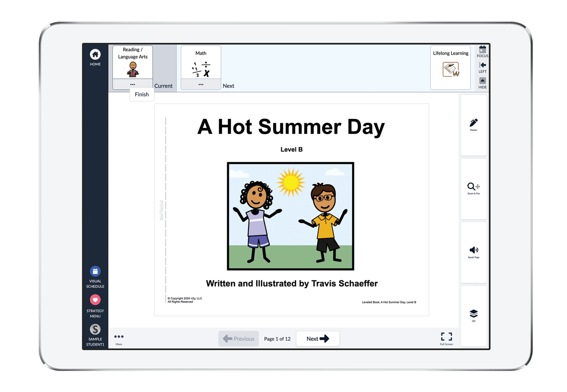Open the Lifelong Learning card

coord(450,68)
